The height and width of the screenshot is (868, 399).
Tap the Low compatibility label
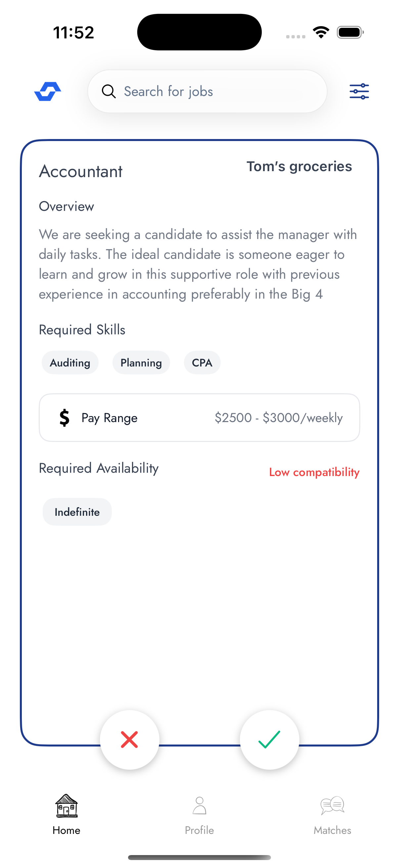point(314,472)
